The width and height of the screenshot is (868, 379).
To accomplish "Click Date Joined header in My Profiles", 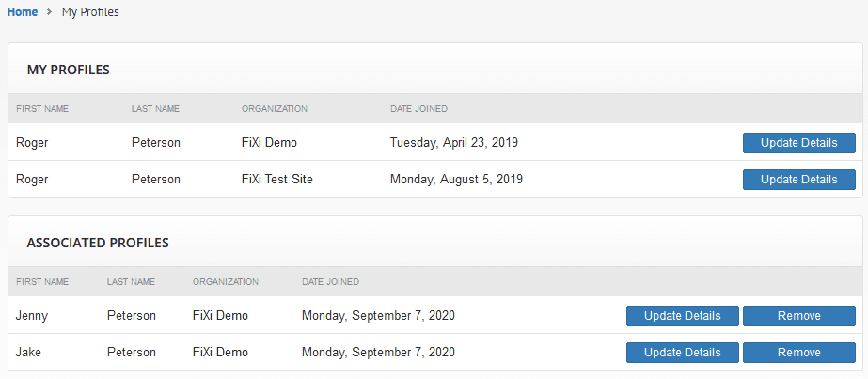I will [418, 109].
